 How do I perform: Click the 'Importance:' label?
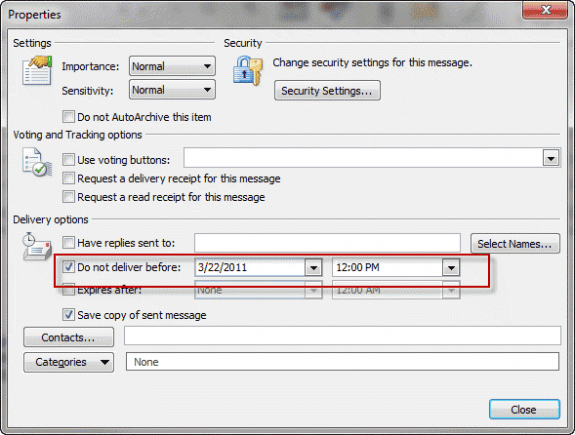coord(90,66)
